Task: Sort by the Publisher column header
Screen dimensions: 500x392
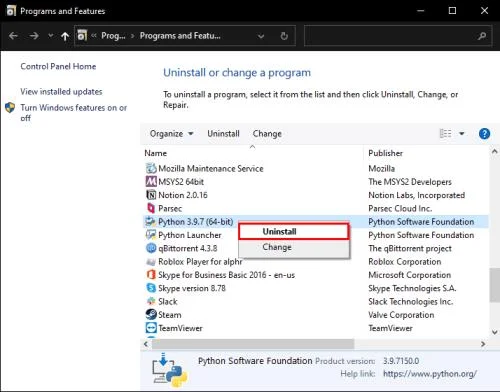Action: 386,153
